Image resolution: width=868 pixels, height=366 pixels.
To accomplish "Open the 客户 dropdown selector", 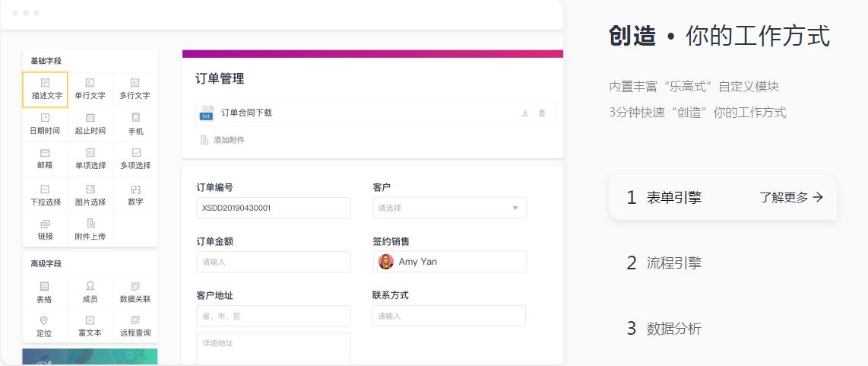I will (x=449, y=208).
